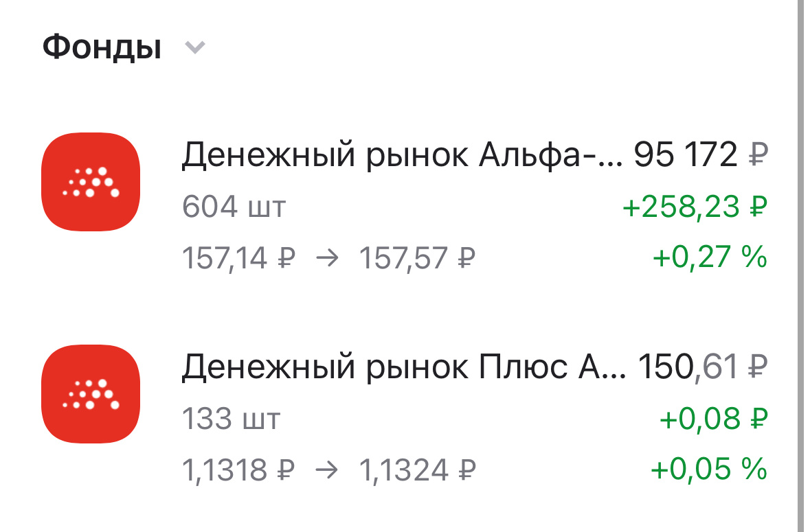
Task: Click the 133 шт holdings count
Action: [x=230, y=419]
